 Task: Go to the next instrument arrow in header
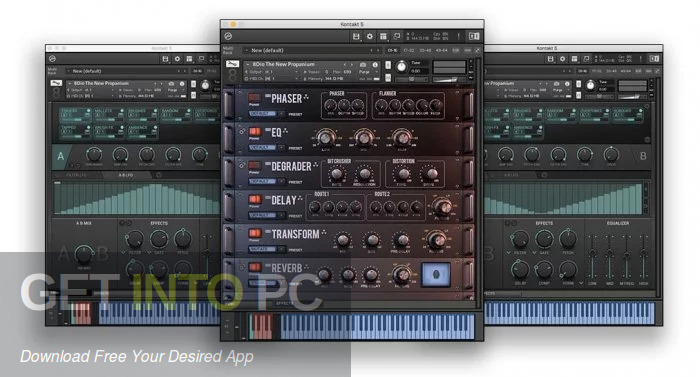pyautogui.click(x=352, y=65)
